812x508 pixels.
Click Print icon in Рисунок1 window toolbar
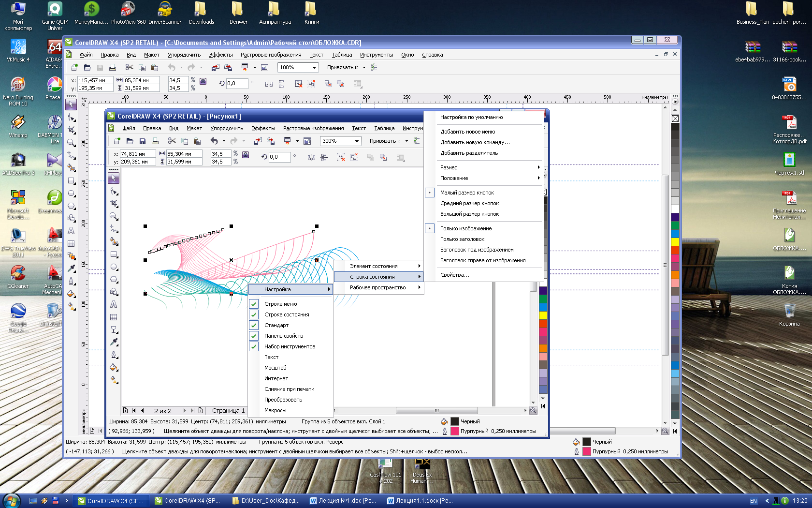155,141
